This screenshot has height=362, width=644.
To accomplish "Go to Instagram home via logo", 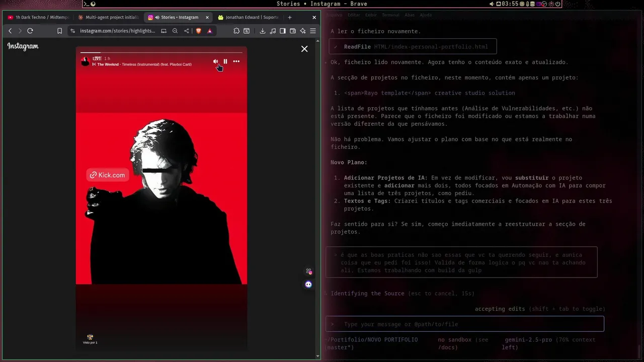I will tap(23, 46).
